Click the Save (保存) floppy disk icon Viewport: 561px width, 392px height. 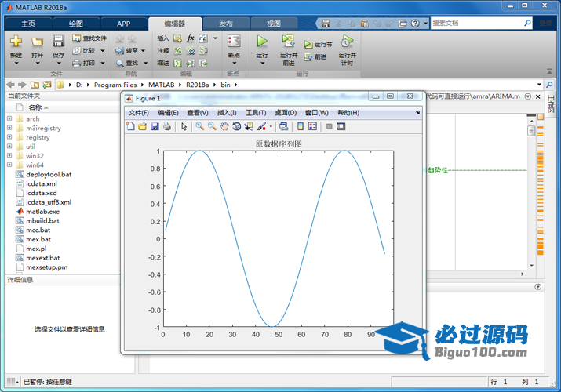59,42
